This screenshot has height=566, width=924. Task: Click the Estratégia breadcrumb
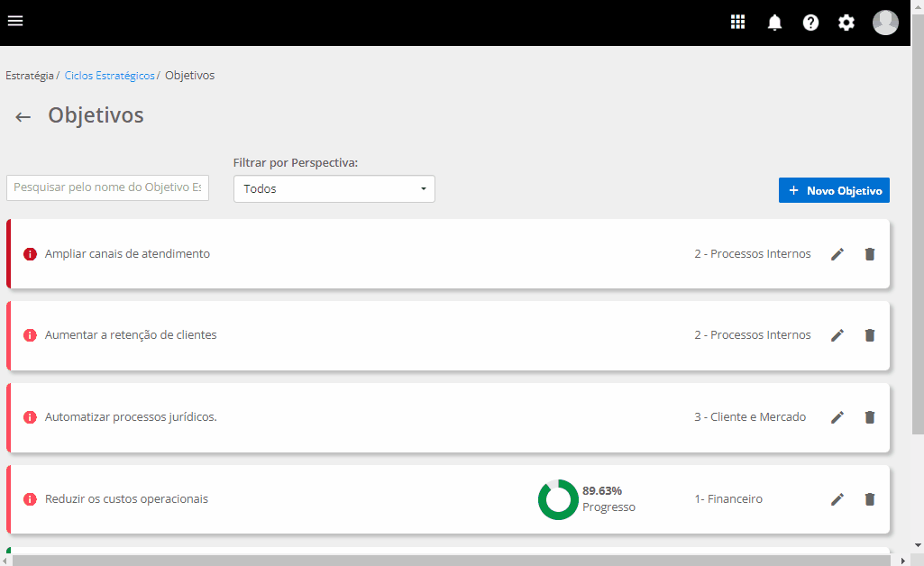click(30, 76)
